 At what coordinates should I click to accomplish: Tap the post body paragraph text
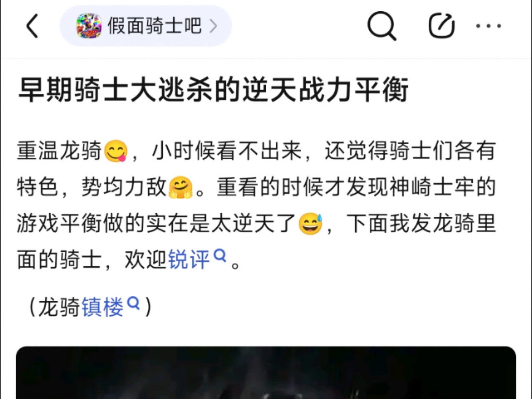[256, 205]
